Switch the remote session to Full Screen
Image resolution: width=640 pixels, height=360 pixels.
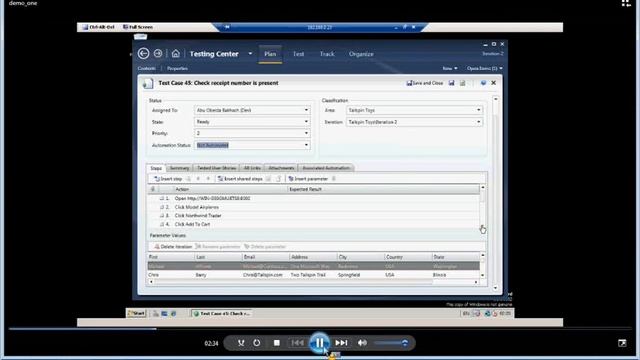tap(138, 27)
